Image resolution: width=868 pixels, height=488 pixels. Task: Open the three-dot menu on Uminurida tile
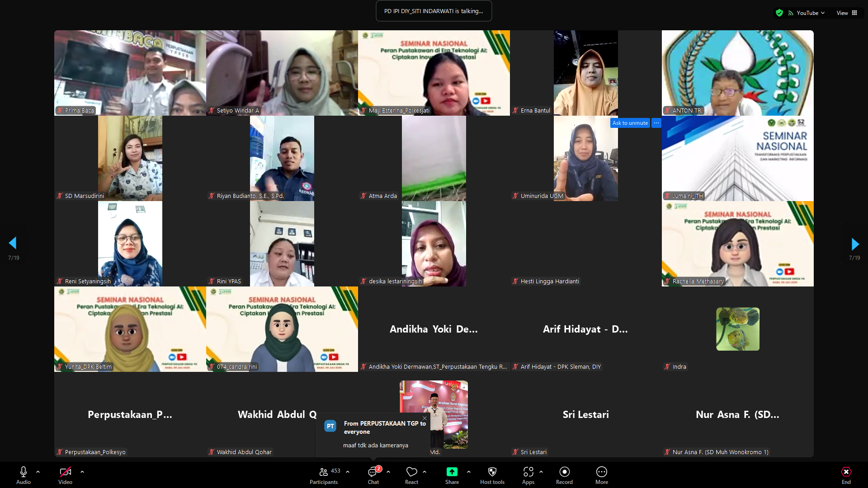click(656, 123)
